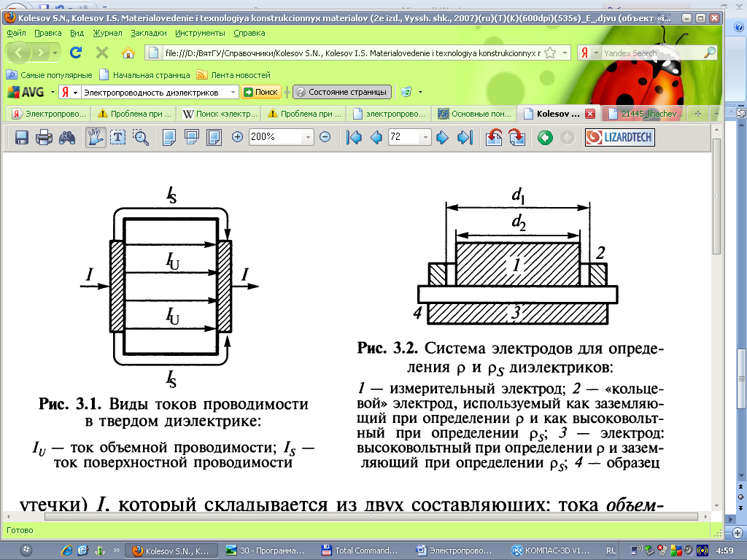Save the DjVu document with the floppy icon

point(21,138)
